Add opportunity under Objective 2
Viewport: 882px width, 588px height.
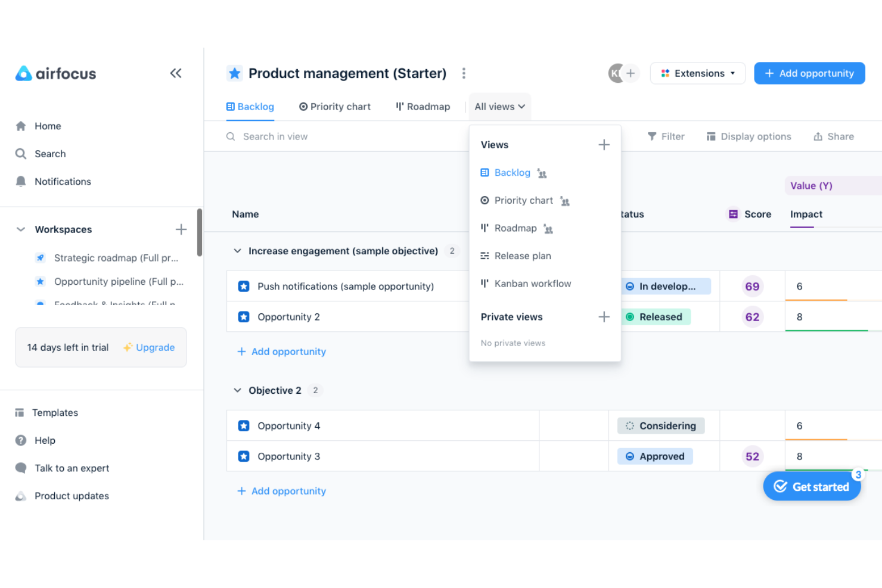point(282,491)
